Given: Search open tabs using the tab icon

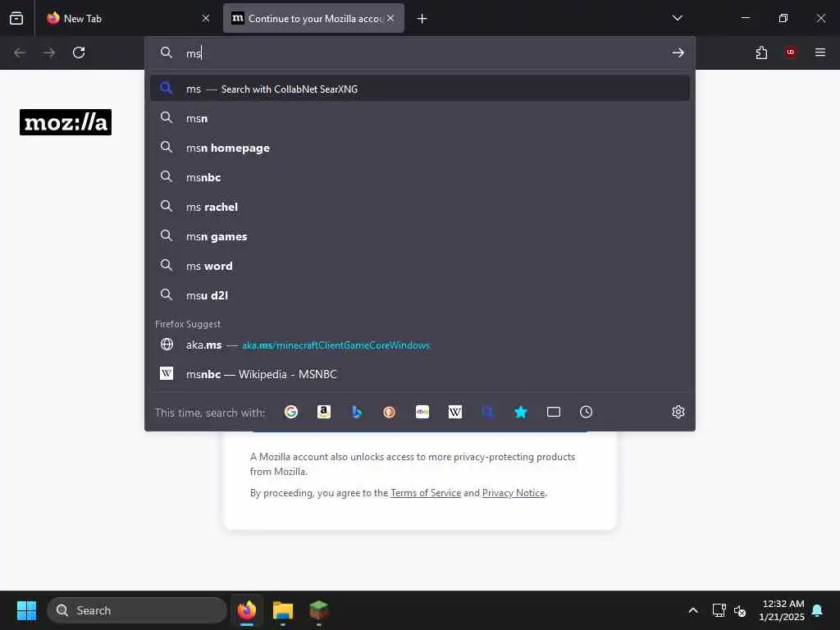Looking at the screenshot, I should (x=554, y=412).
